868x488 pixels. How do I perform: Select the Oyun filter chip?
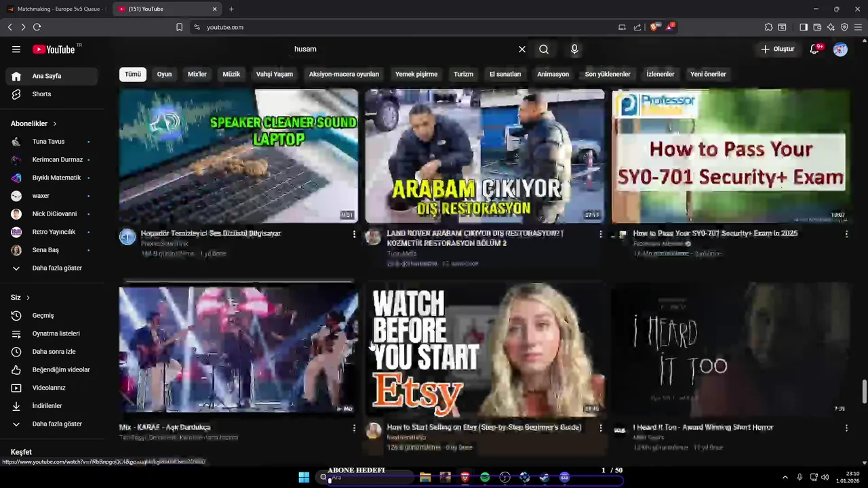pyautogui.click(x=165, y=74)
